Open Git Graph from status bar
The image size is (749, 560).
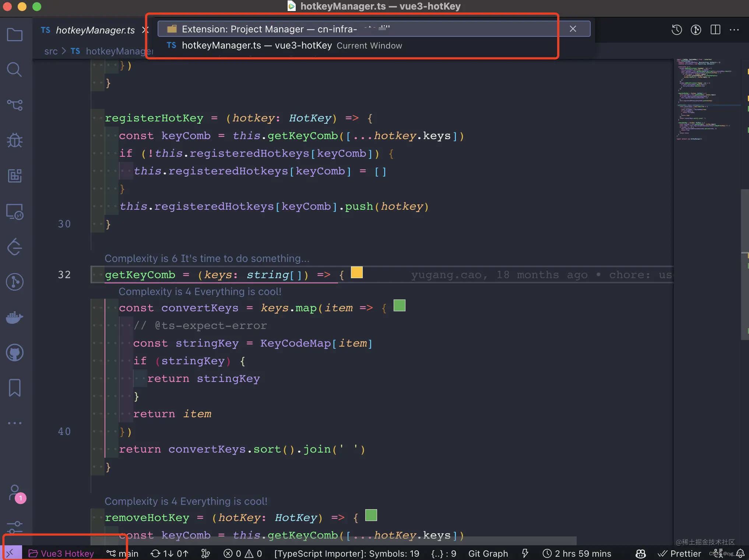(x=488, y=553)
